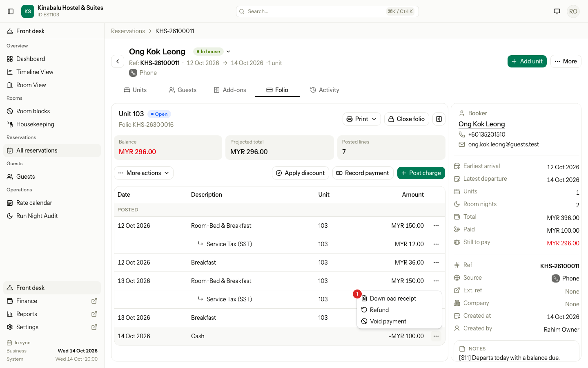Open the display mode monitor icon
The image size is (588, 368).
click(557, 11)
